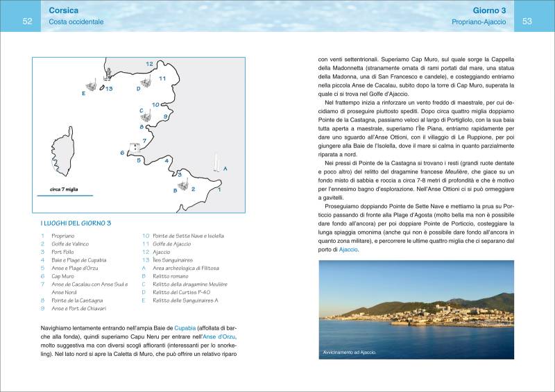Screen dimensions: 555x392
Task: Click the Ajaccio harbor photograph
Action: (416, 309)
